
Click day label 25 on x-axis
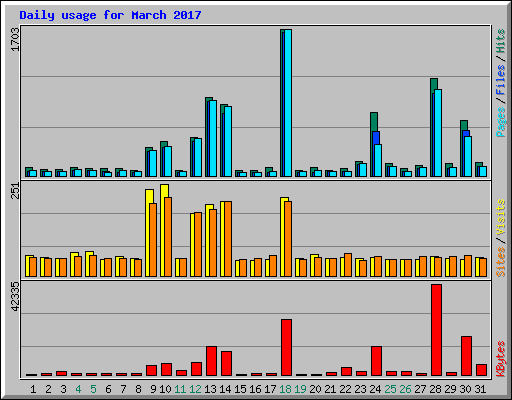390,389
